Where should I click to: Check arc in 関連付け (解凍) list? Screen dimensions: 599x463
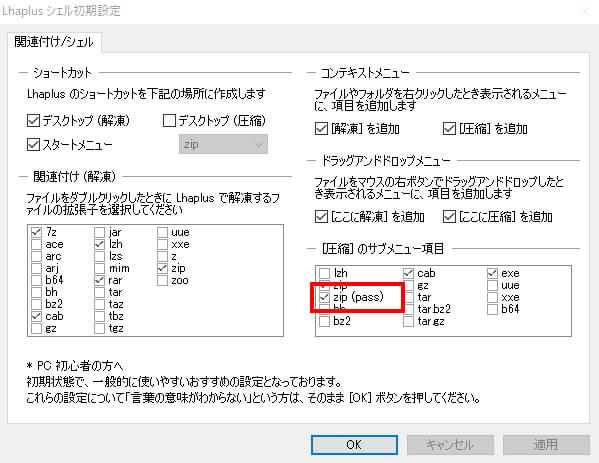37,256
